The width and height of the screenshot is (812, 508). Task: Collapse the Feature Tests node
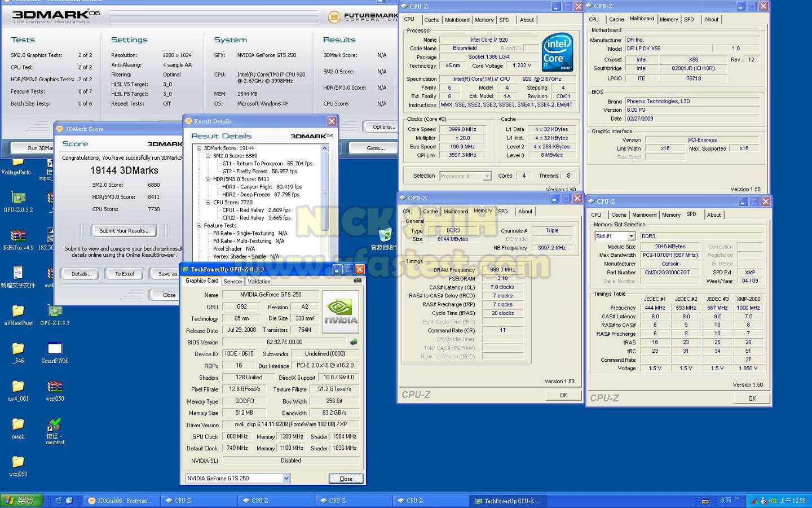199,225
